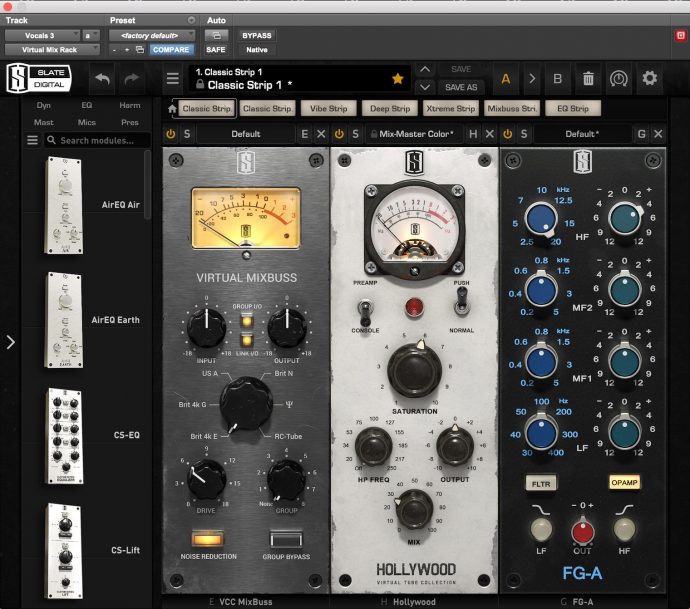The height and width of the screenshot is (609, 690).
Task: Click the BYPASS button
Action: [x=257, y=36]
